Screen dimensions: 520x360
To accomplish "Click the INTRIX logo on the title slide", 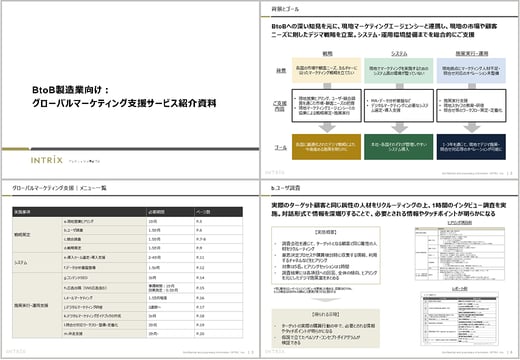I will click(47, 160).
